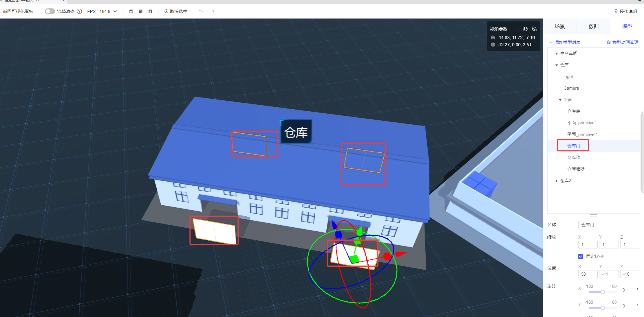Switch to the 场景 tab
Viewport: 644px width, 317px height.
(559, 26)
